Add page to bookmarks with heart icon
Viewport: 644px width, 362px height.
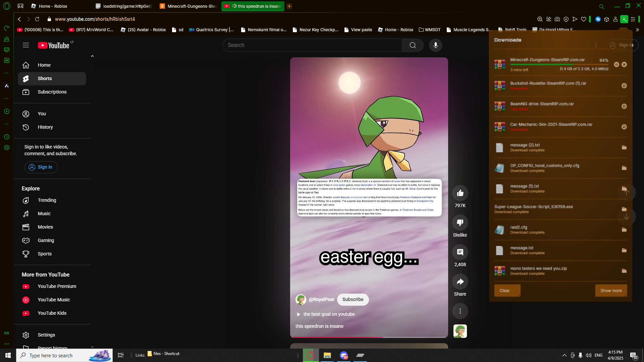tap(584, 19)
